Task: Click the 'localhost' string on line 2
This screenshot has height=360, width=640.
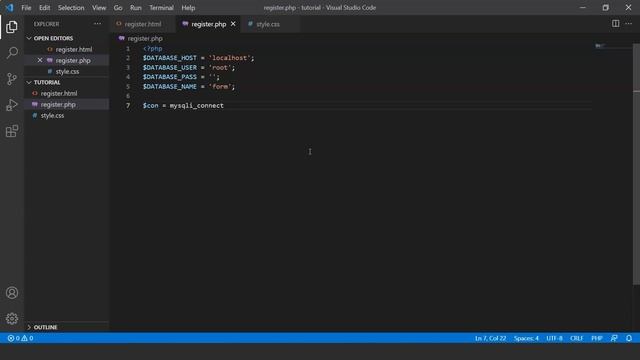Action: 229,58
